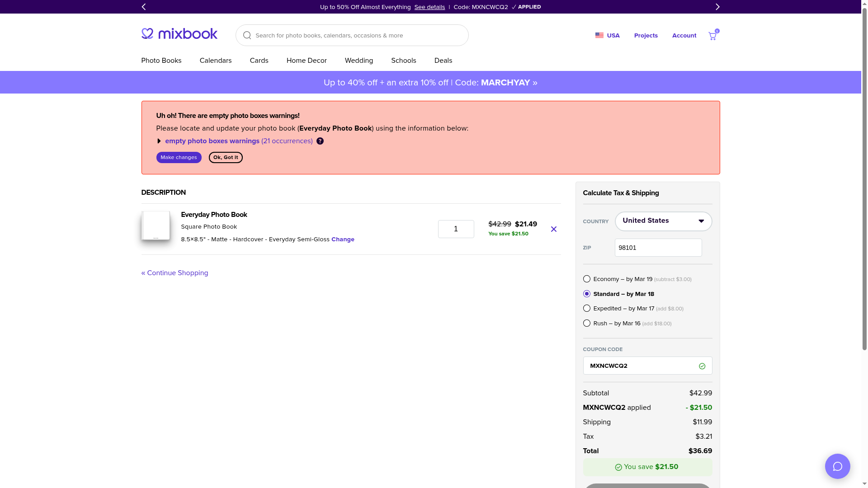This screenshot has width=868, height=488.
Task: Select Expedited shipping by Mar 17
Action: 587,308
